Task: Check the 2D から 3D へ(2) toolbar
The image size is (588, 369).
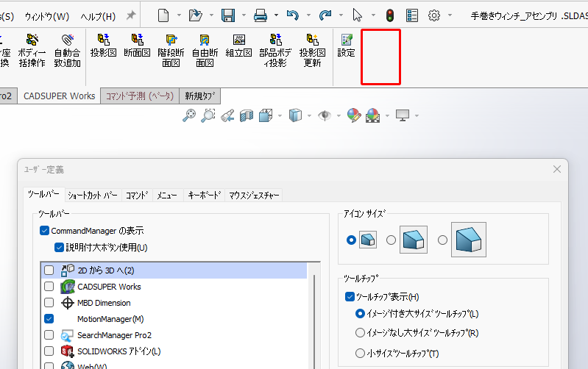Action: [49, 270]
